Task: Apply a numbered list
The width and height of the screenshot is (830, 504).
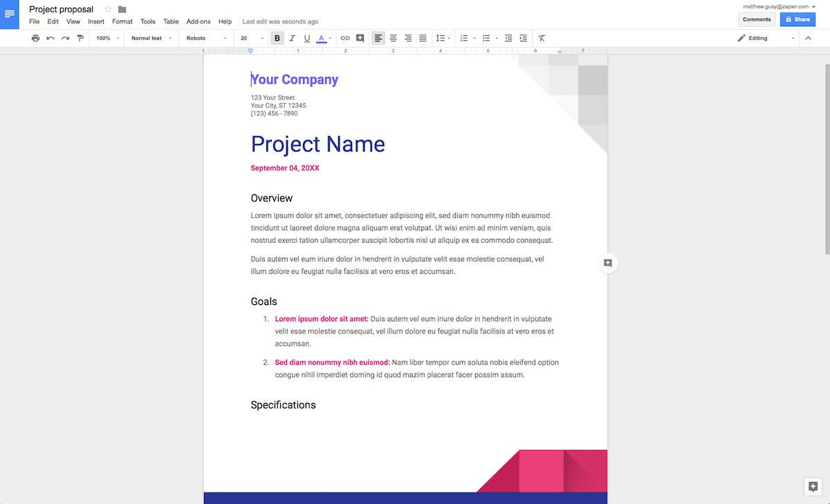Action: 465,38
